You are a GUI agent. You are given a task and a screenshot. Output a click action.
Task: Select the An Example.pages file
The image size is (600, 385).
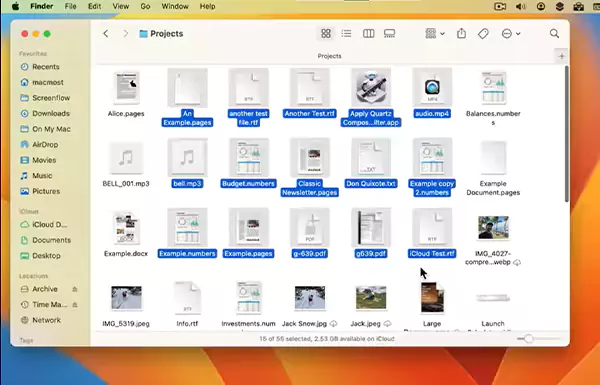pyautogui.click(x=187, y=98)
